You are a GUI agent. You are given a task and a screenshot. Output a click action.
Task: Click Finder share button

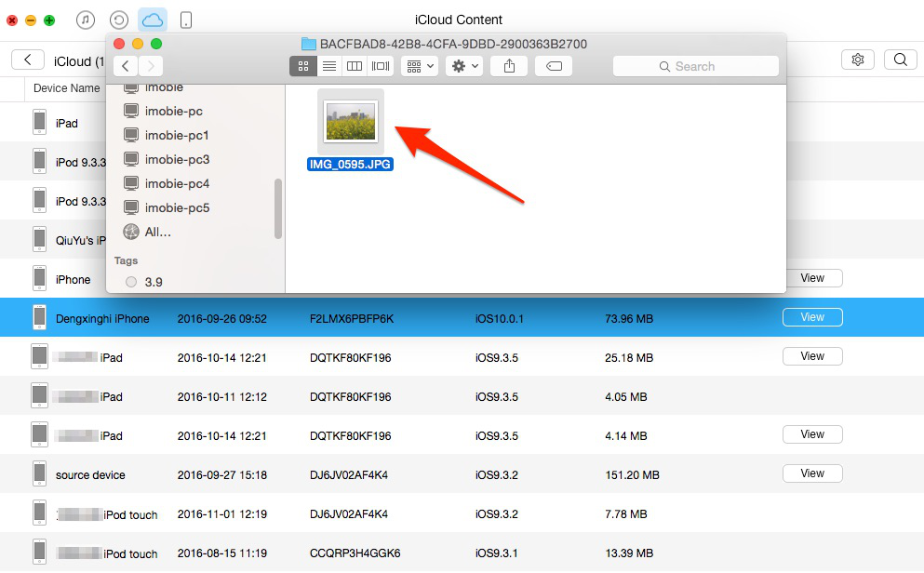pyautogui.click(x=509, y=66)
